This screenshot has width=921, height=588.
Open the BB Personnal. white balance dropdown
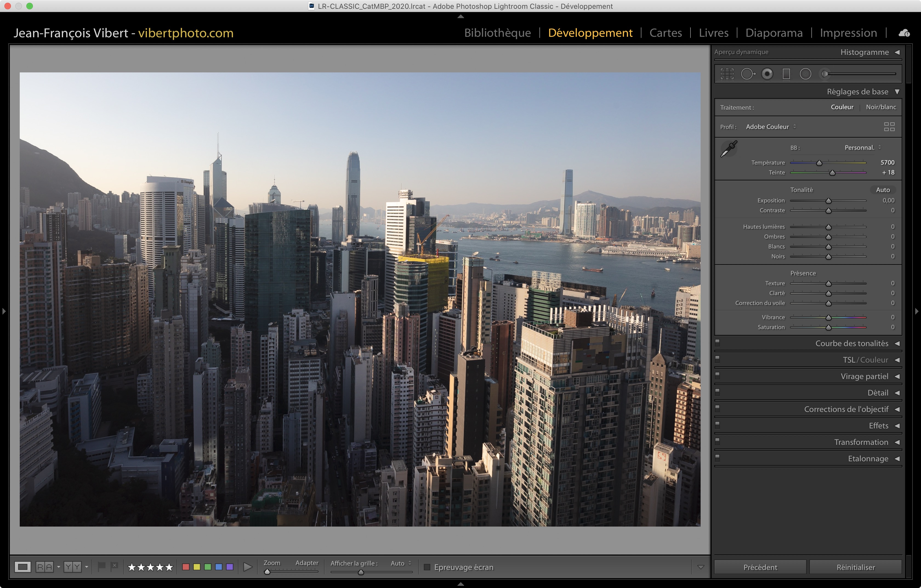(863, 148)
